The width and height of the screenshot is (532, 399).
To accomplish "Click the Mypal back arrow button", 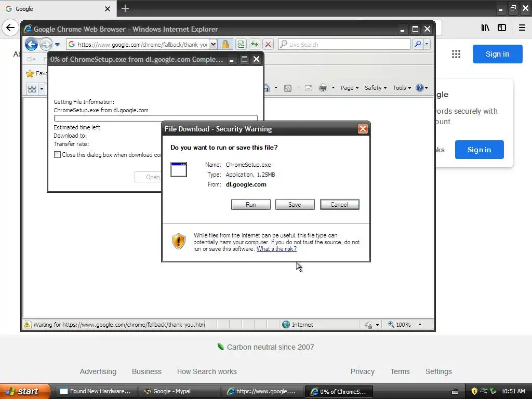I will 10,28.
